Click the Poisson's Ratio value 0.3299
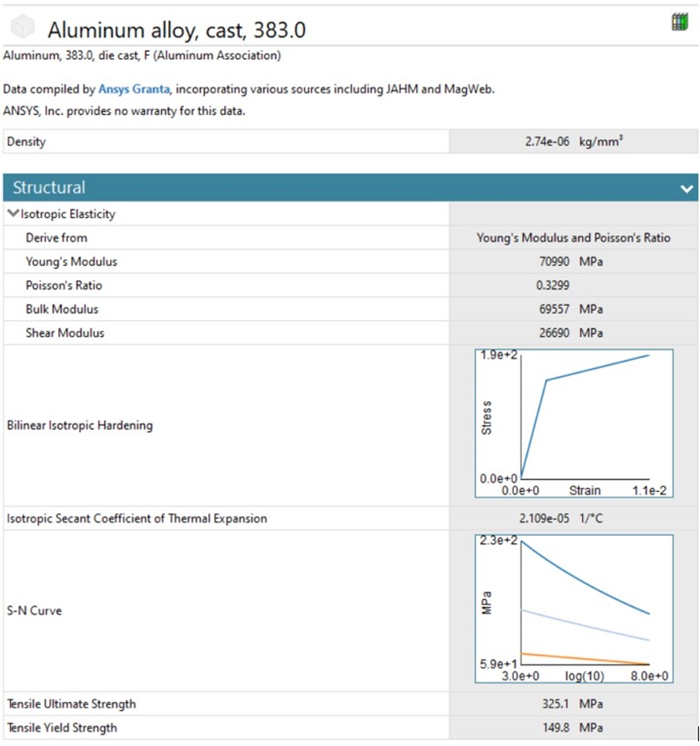 tap(552, 286)
